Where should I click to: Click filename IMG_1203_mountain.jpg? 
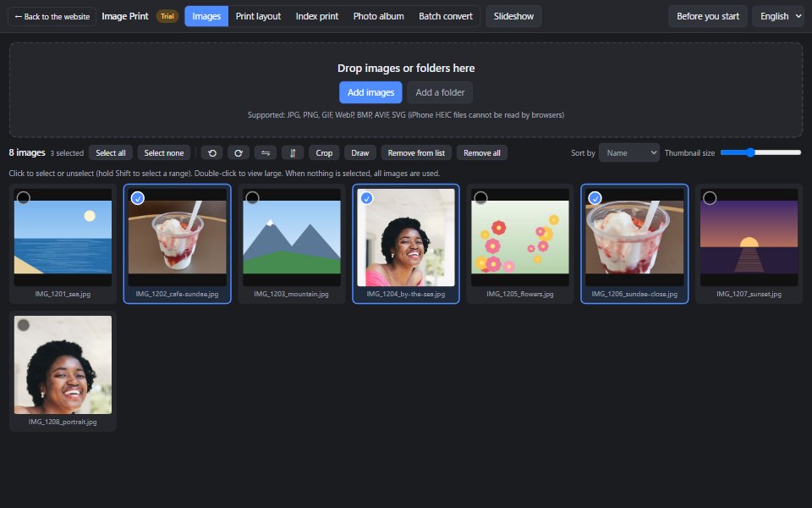point(291,294)
